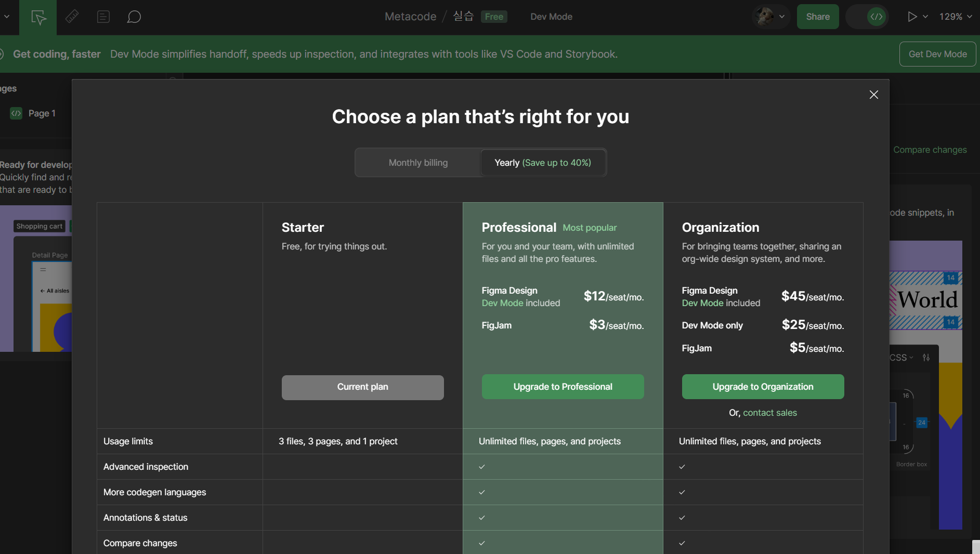Open the 129% zoom dropdown

(955, 17)
